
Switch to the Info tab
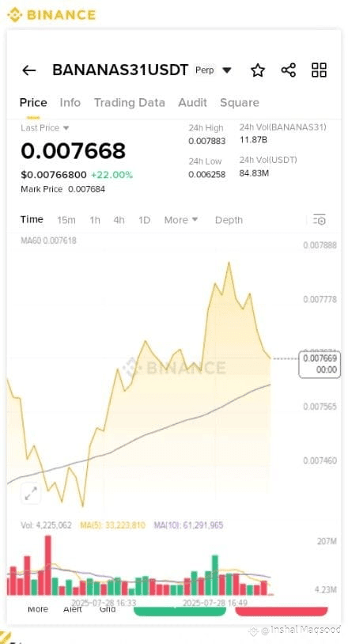pyautogui.click(x=70, y=103)
